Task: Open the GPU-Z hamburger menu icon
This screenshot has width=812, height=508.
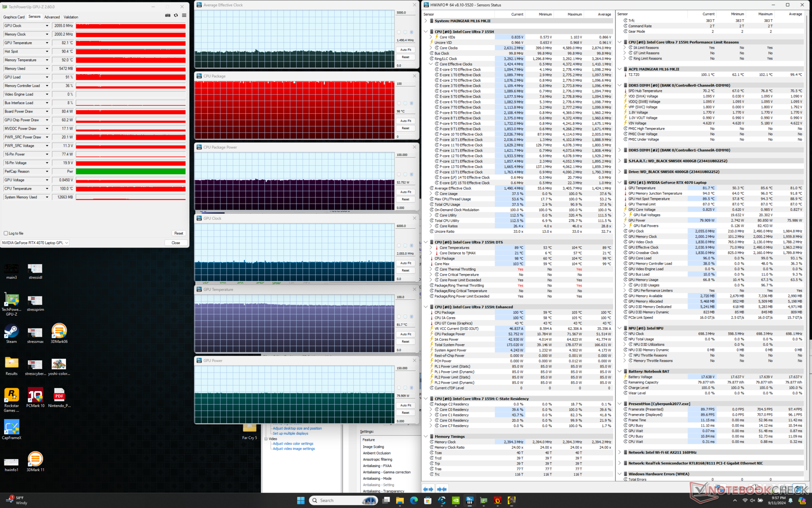Action: tap(184, 15)
